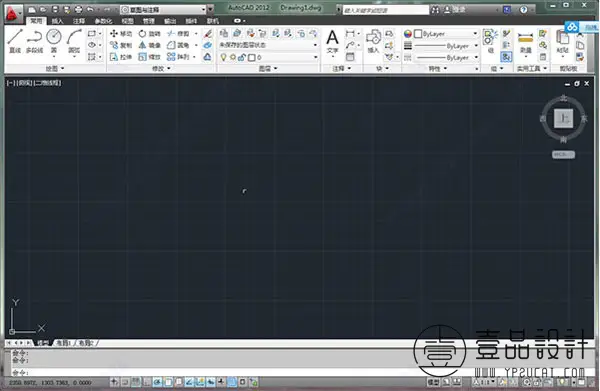Open the ByLayer object color dropdown
Viewport: 600px width, 391px height.
(x=446, y=34)
